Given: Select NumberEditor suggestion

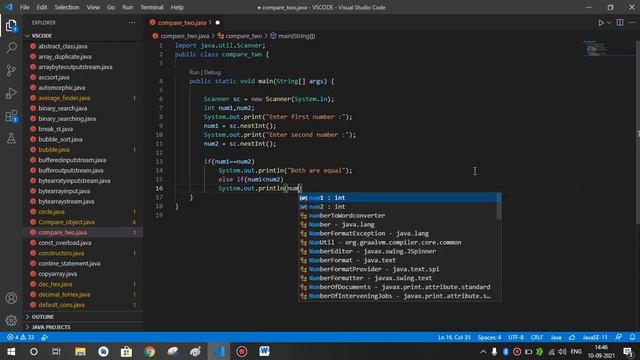Looking at the screenshot, I should click(x=398, y=251).
